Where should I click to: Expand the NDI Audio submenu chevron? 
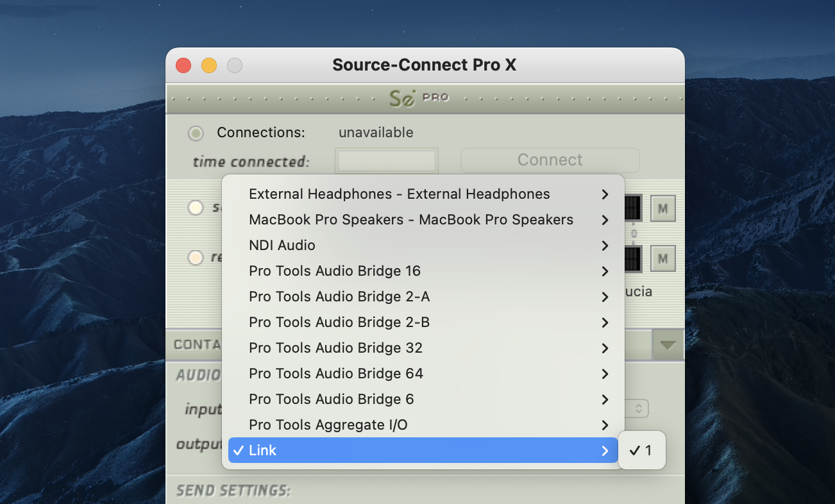(604, 246)
